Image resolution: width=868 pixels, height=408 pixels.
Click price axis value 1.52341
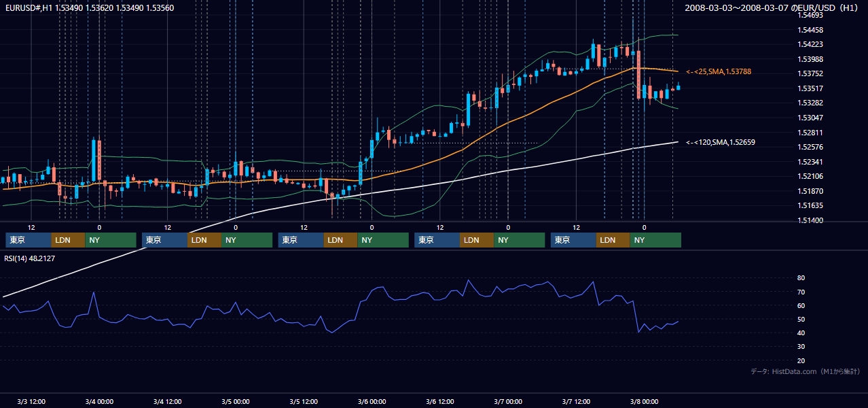click(x=810, y=162)
